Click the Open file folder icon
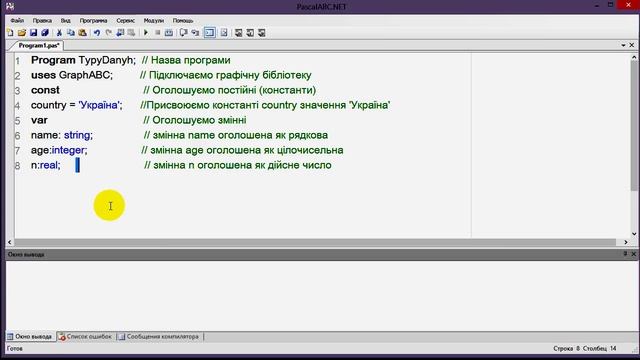 pyautogui.click(x=22, y=33)
